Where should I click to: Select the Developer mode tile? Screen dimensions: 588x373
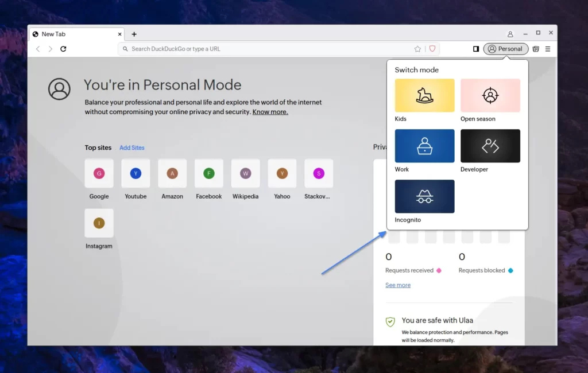[490, 146]
